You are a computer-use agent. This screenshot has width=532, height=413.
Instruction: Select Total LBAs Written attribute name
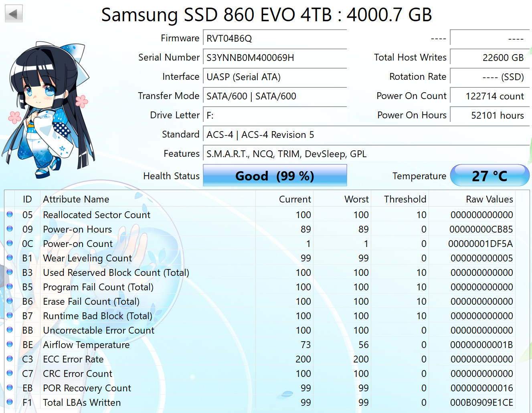tap(82, 403)
